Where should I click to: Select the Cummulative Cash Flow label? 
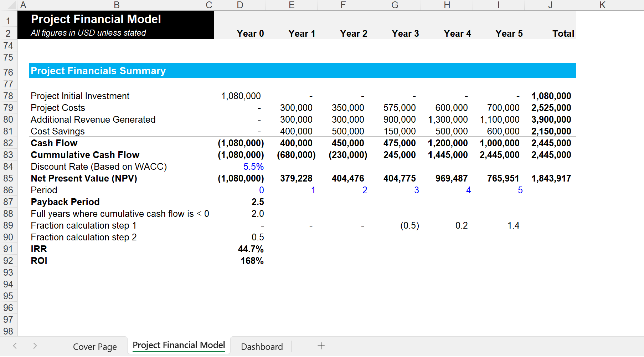tap(85, 155)
